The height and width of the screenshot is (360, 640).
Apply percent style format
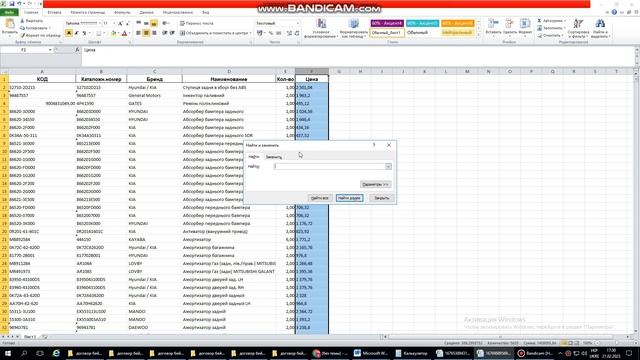point(271,33)
